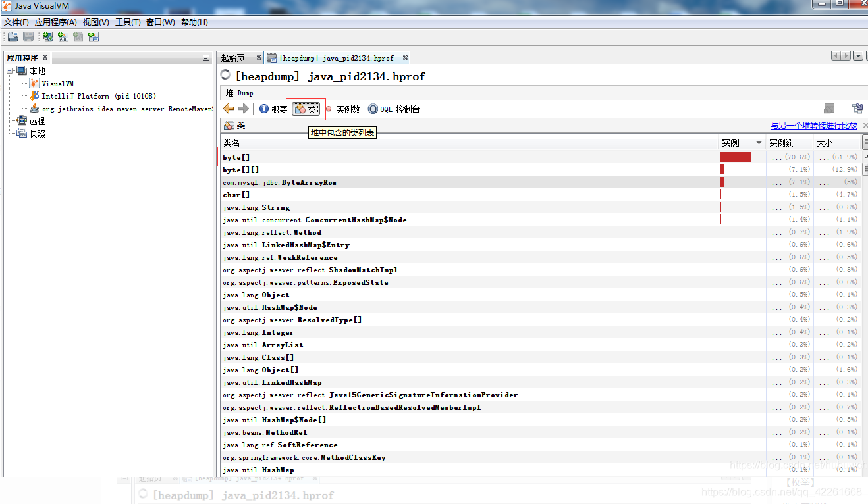The image size is (868, 504).
Task: Select the java.beans.MethodRef class row
Action: [x=541, y=432]
